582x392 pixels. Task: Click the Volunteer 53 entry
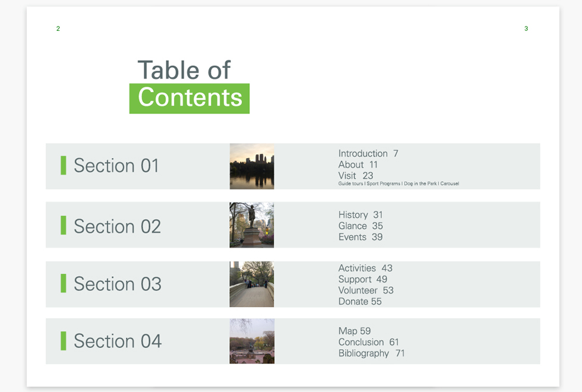[x=366, y=290]
